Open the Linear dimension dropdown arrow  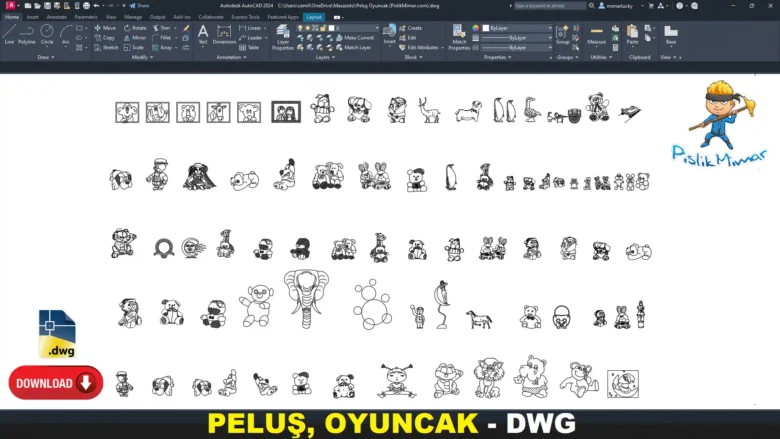tap(265, 28)
